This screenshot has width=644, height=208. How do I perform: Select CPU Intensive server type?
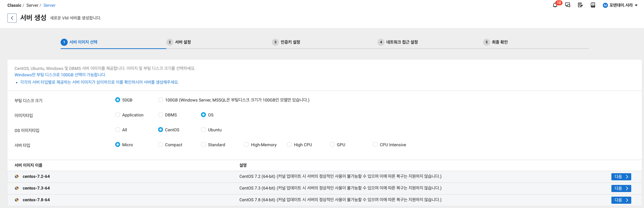(375, 144)
